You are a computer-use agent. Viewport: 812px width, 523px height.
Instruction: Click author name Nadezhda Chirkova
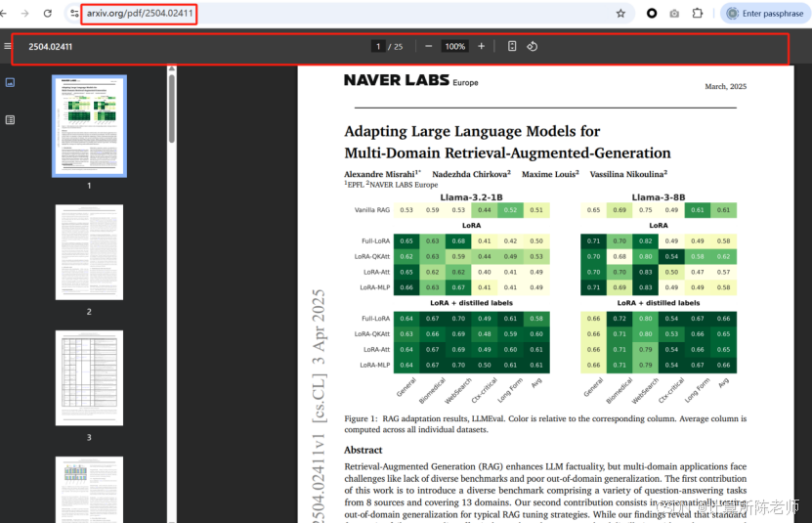(x=470, y=174)
